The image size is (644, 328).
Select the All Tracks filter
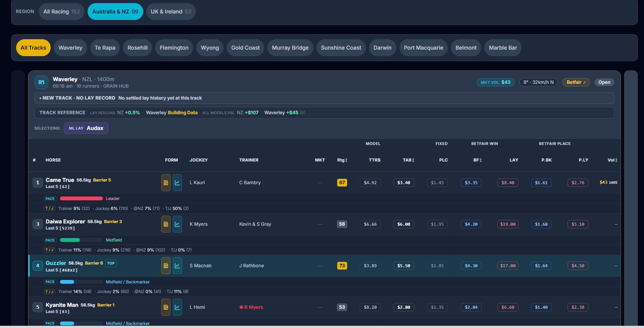(33, 48)
